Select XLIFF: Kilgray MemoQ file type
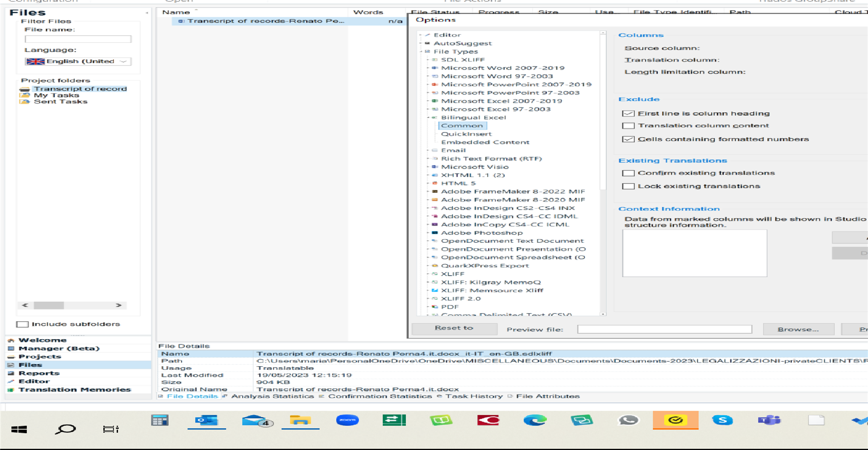 coord(491,282)
